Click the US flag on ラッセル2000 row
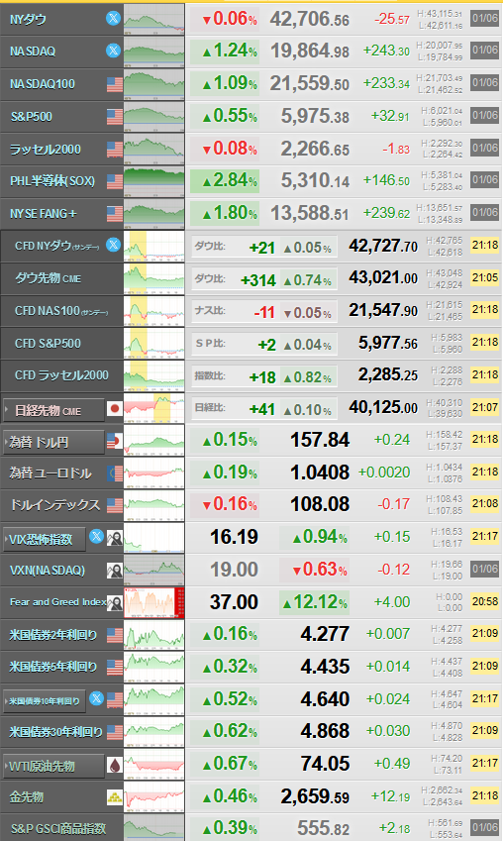504x841 pixels. tap(114, 150)
